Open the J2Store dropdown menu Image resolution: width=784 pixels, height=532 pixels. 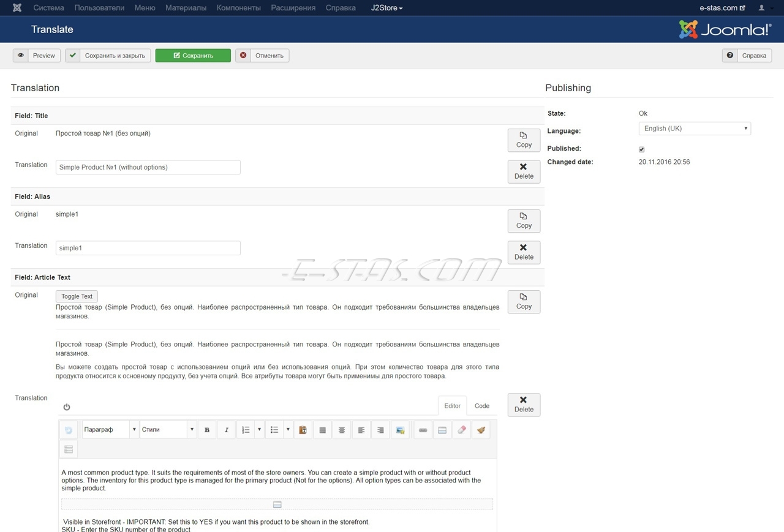coord(386,8)
